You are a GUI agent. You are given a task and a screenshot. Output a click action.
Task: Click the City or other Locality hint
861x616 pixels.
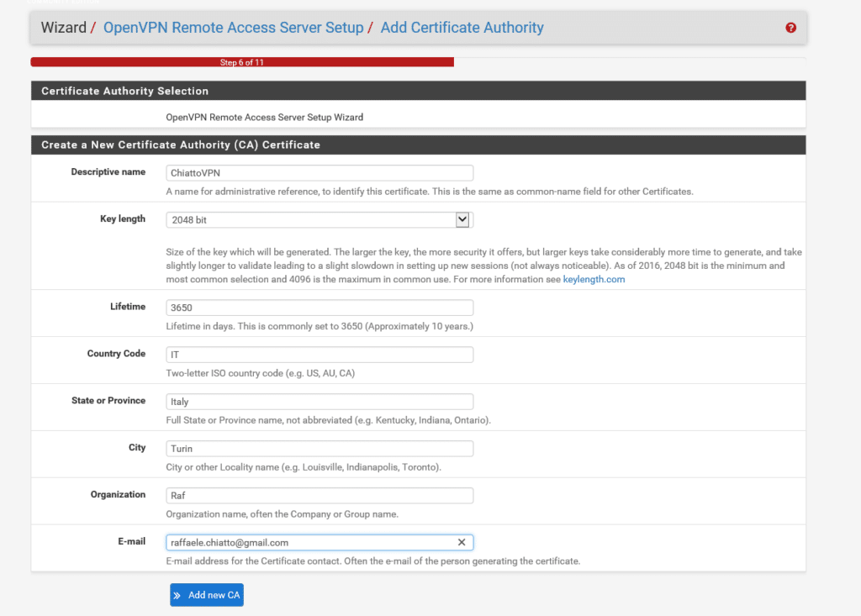pos(303,467)
